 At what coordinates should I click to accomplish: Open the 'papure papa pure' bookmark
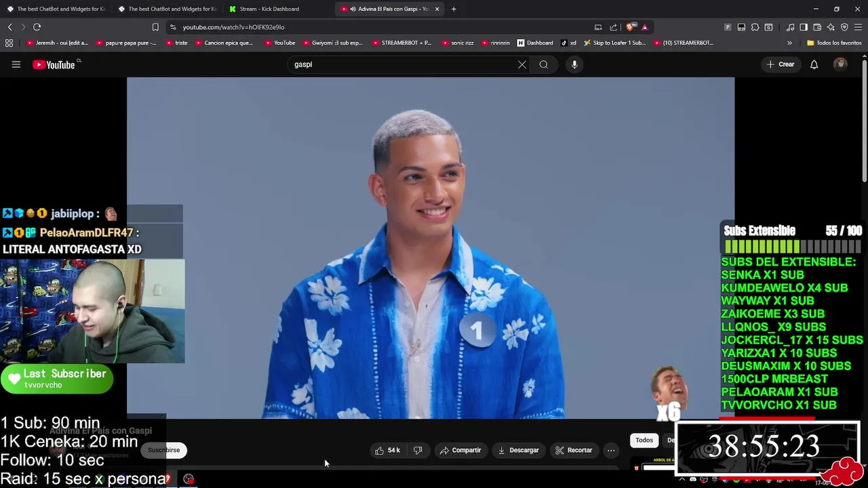click(127, 43)
